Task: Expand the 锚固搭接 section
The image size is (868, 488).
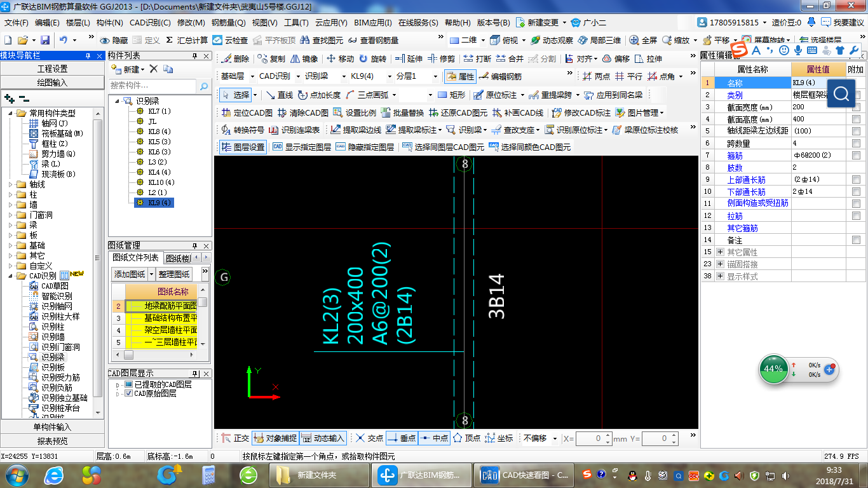Action: (x=720, y=264)
